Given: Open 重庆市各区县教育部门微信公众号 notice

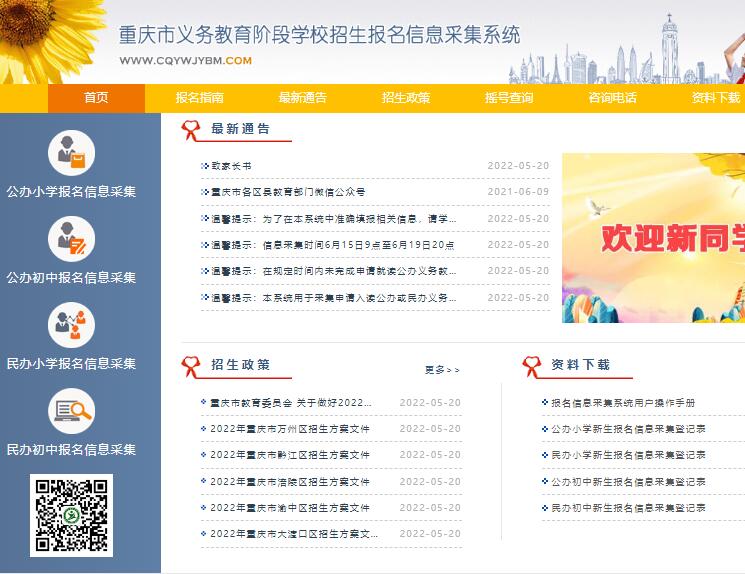Looking at the screenshot, I should click(288, 192).
